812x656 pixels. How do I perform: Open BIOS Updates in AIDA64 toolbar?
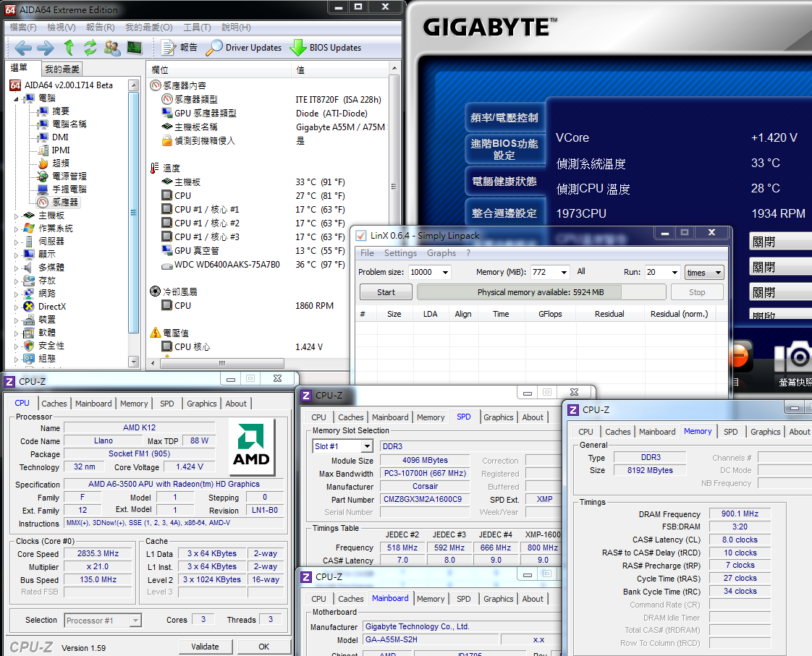326,48
